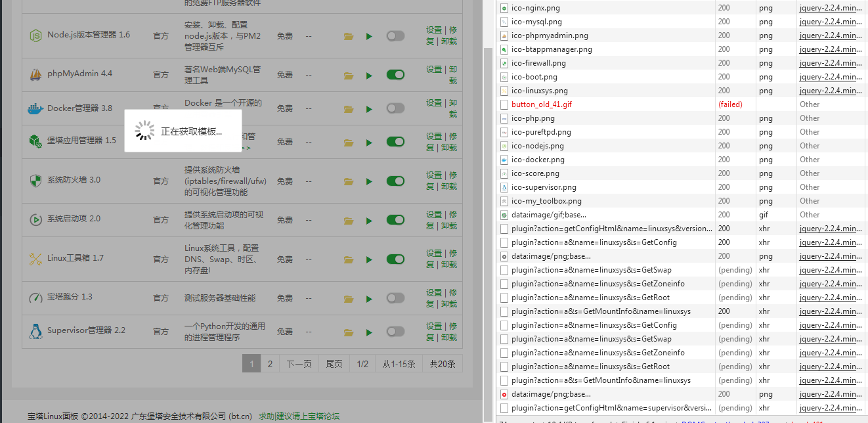Open folder icon in Docker管理器 row

(349, 108)
